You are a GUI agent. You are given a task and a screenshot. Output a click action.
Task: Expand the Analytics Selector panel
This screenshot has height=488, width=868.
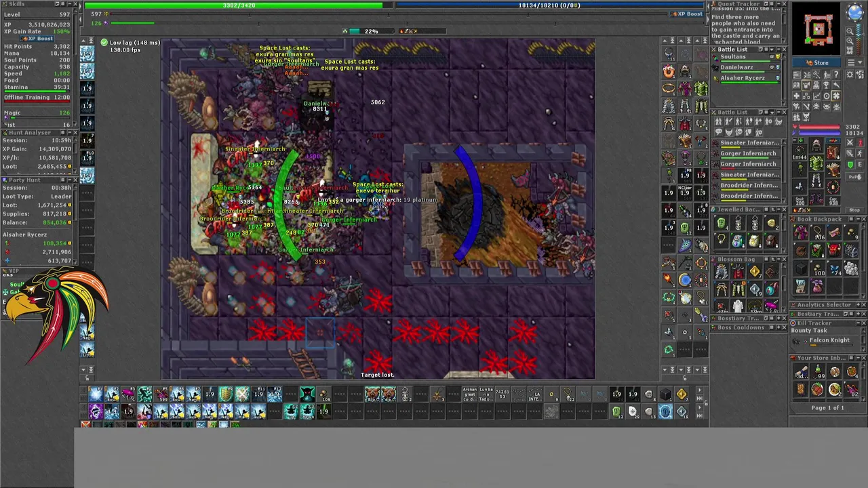pyautogui.click(x=858, y=304)
